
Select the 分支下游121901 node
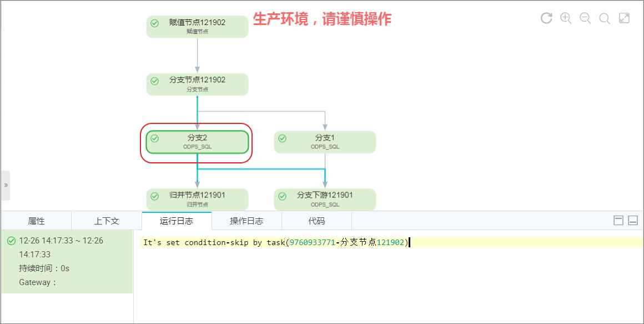(325, 200)
